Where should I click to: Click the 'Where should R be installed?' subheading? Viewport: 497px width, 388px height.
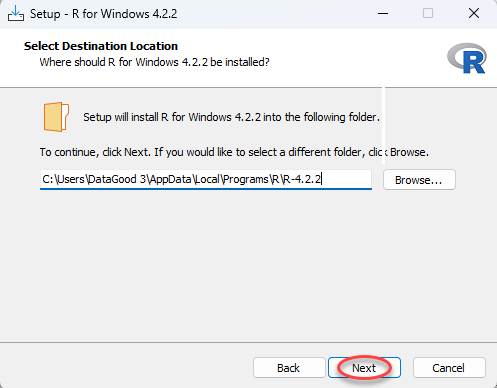click(154, 62)
